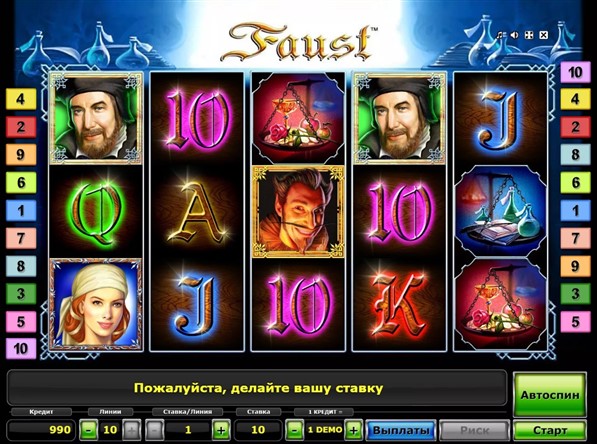Switch to fullscreen mode icon
The width and height of the screenshot is (597, 444).
(528, 35)
